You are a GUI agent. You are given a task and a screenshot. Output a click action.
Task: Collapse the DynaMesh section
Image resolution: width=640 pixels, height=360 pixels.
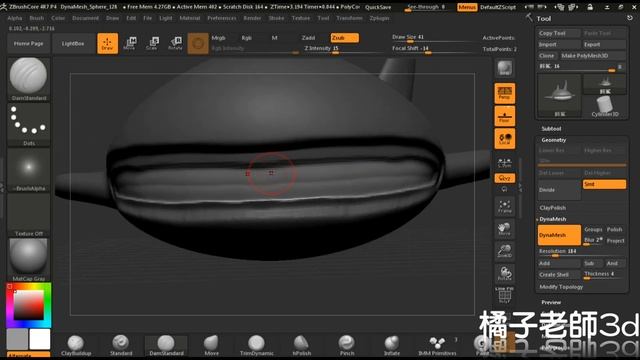pos(552,219)
